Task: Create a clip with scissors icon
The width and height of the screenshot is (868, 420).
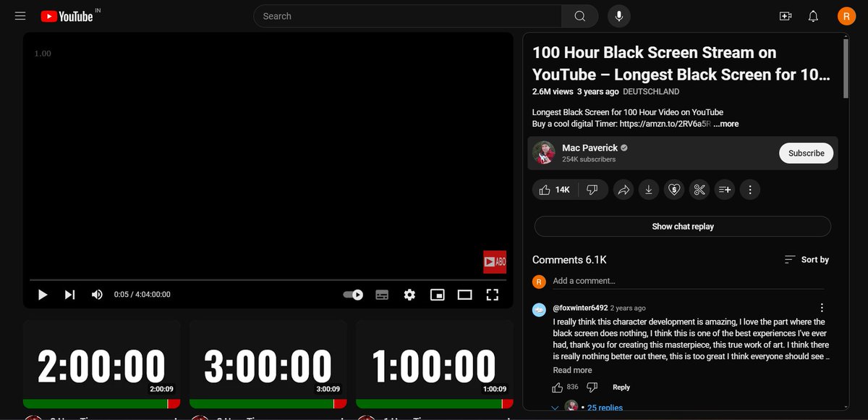Action: pyautogui.click(x=699, y=190)
